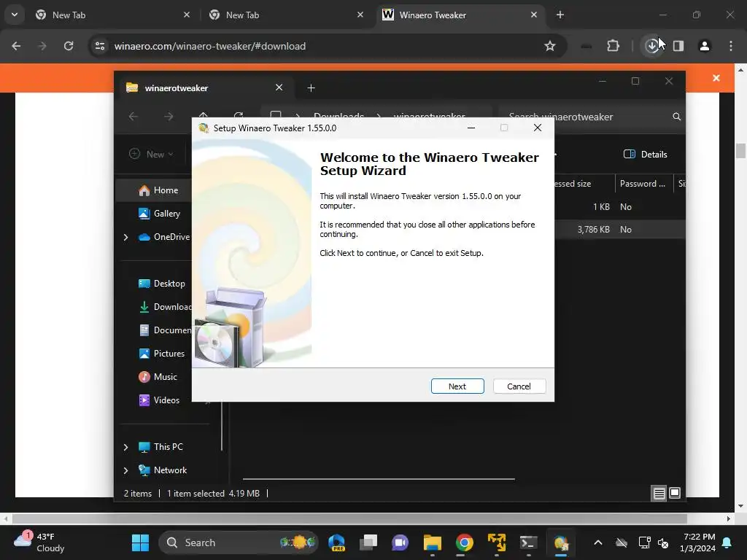This screenshot has height=560, width=747.
Task: Select Network in sidebar
Action: point(163,470)
